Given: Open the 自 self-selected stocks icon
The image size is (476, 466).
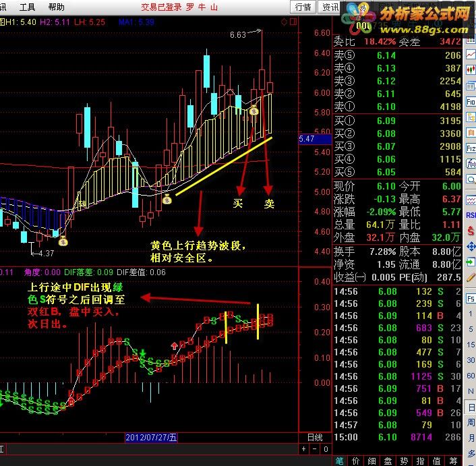Looking at the screenshot, I should 471,132.
